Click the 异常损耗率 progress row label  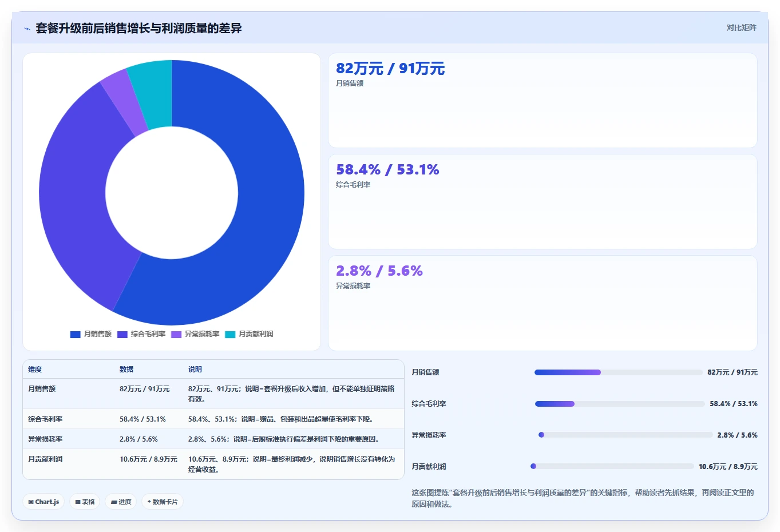pyautogui.click(x=429, y=435)
